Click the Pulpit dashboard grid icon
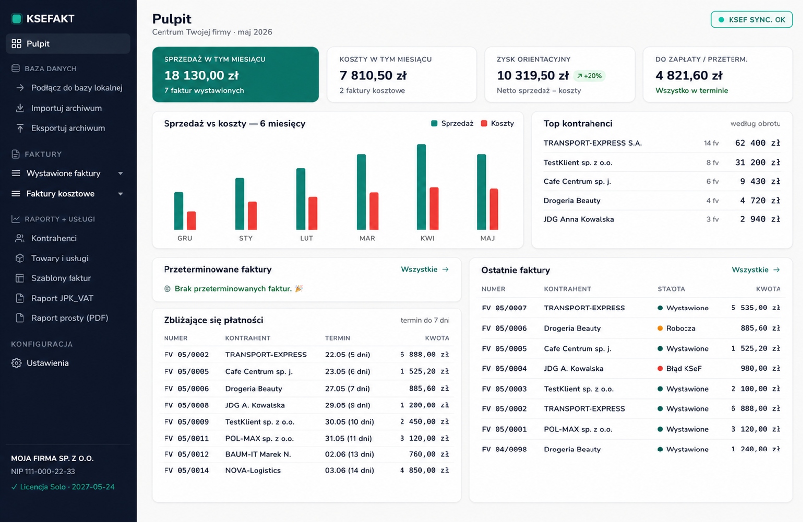 (17, 44)
